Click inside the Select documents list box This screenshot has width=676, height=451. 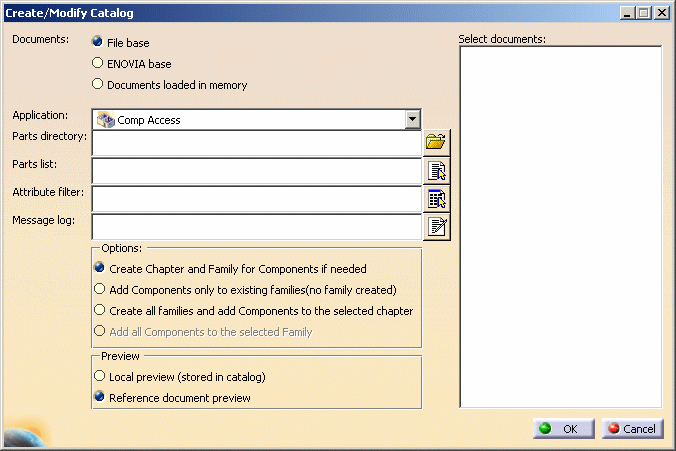[560, 227]
